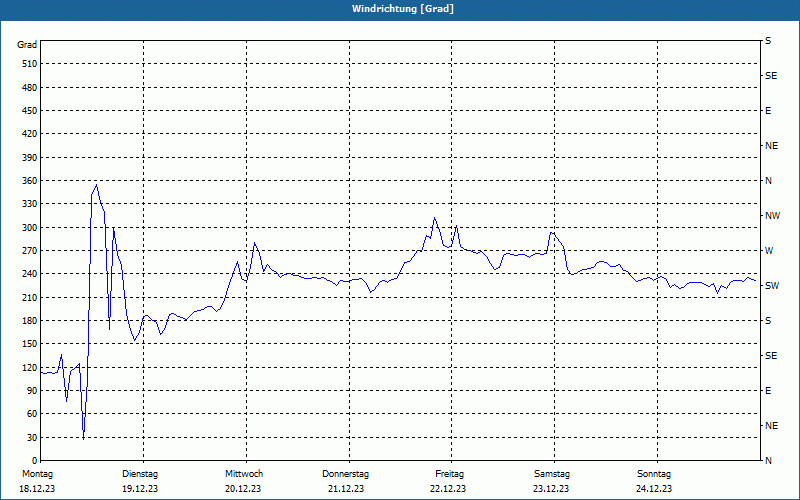Pick the '390' degree axis label
Viewport: 800px width, 500px height.
pos(30,158)
